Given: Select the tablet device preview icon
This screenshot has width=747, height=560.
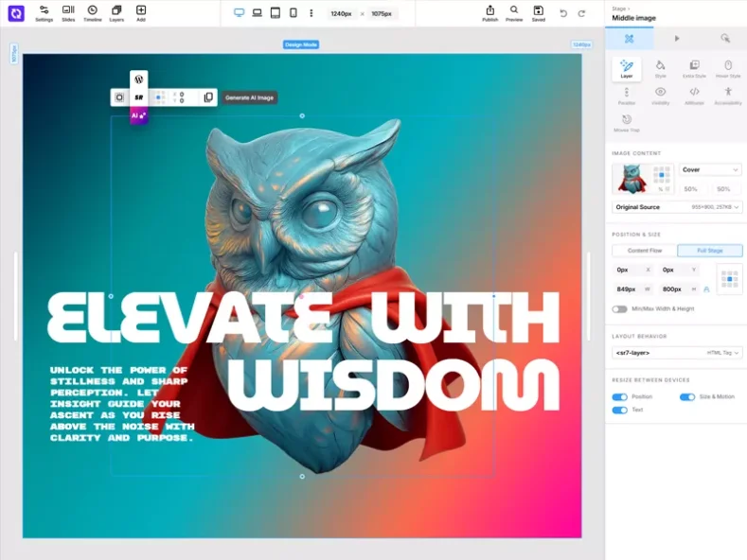Looking at the screenshot, I should tap(275, 13).
